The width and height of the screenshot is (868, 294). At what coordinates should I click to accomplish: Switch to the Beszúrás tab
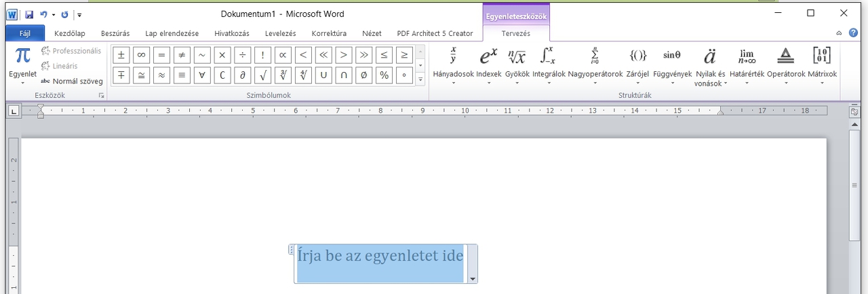click(x=115, y=33)
